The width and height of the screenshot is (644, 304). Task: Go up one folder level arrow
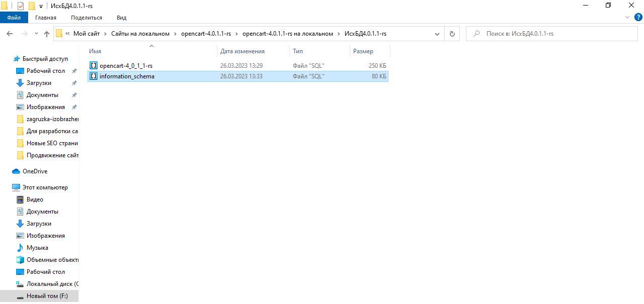tap(47, 34)
